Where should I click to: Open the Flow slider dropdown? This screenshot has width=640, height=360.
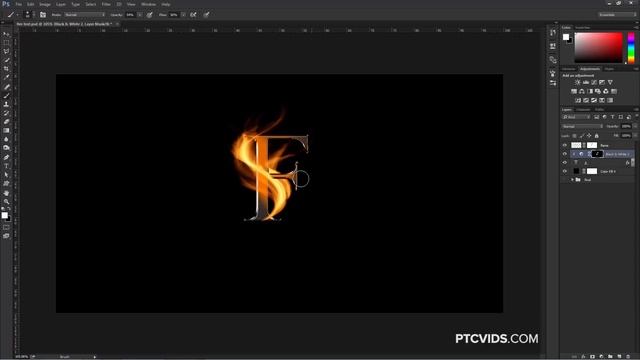[x=183, y=15]
